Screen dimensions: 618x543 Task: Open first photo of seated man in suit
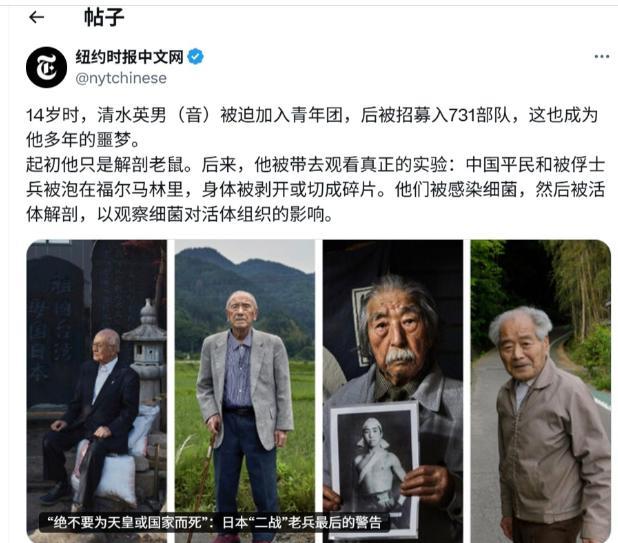(97, 391)
